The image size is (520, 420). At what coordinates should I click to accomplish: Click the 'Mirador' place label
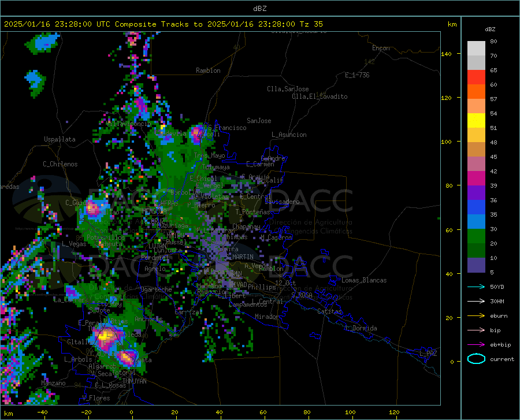267,317
